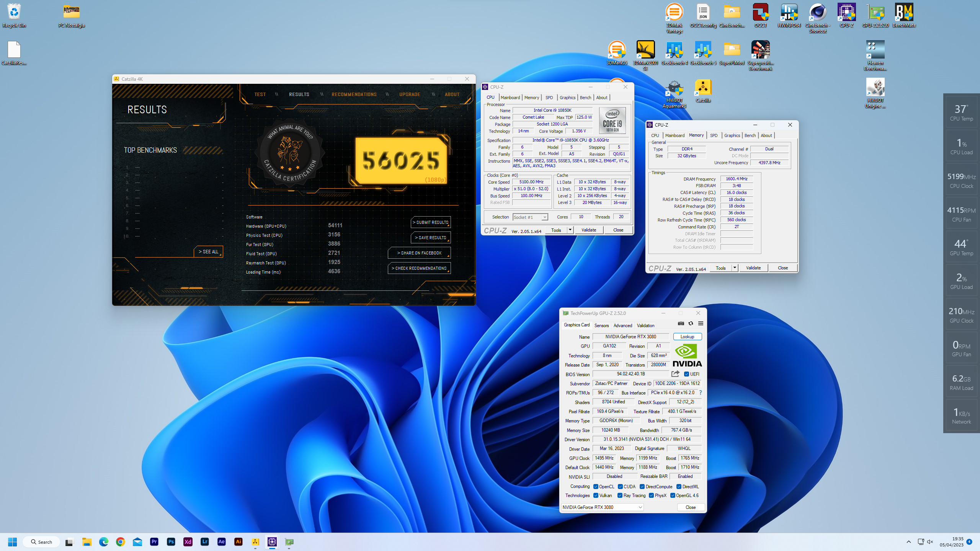Open the PC Nostalgia folder icon
Image resolution: width=980 pixels, height=551 pixels.
point(72,15)
